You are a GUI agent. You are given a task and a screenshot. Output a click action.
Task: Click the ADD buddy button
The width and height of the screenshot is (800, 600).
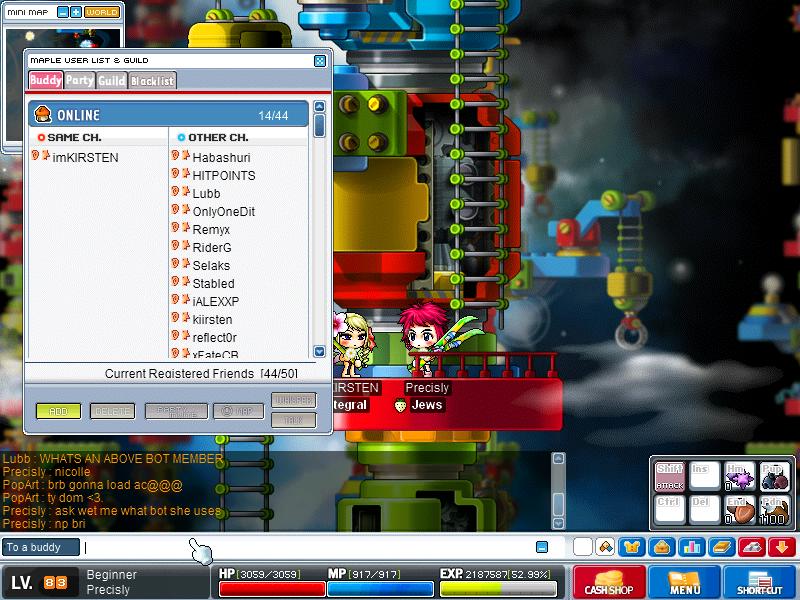pos(58,411)
